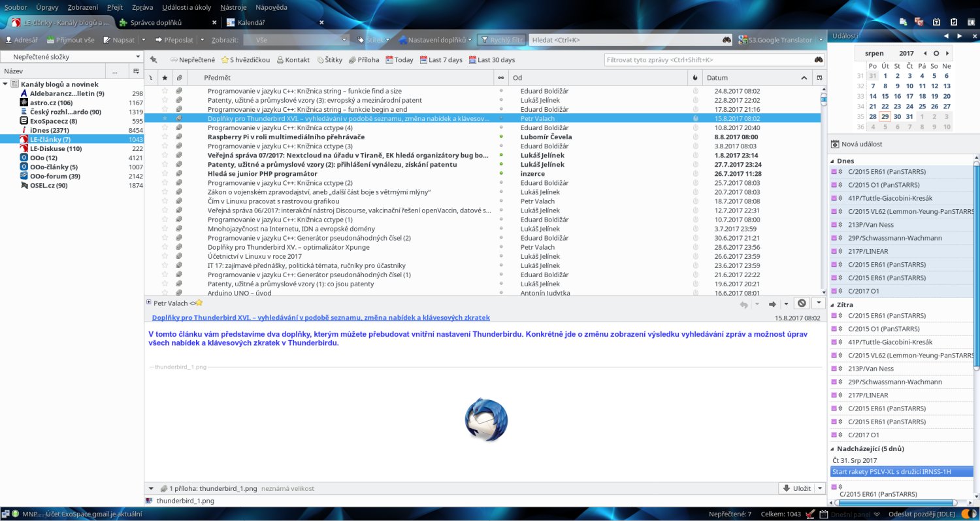Sort messages by thread column icon
This screenshot has height=521, width=980.
point(151,78)
